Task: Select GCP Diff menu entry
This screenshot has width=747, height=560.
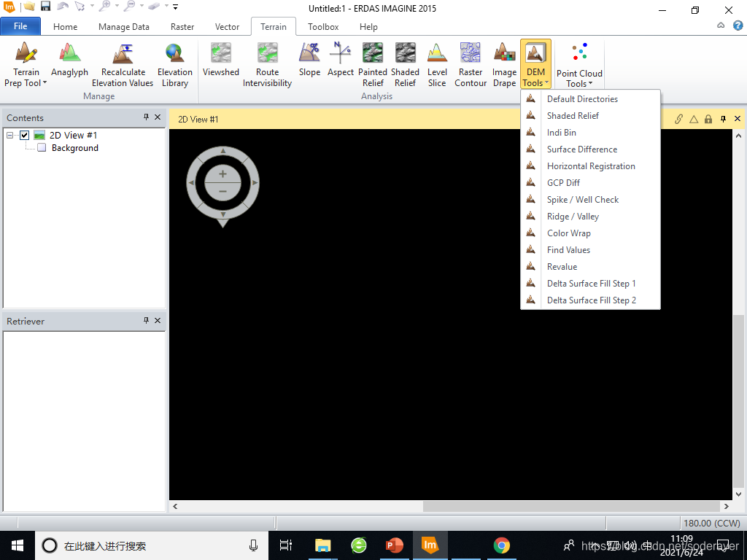Action: 590,183
